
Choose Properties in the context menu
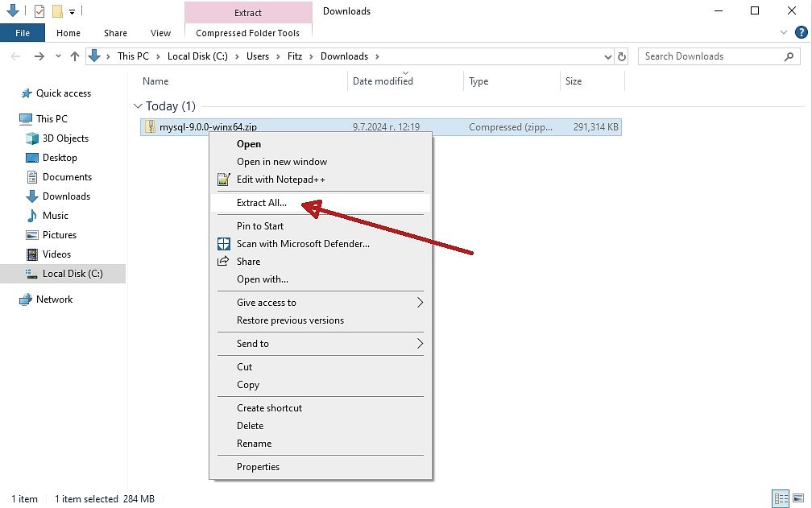pyautogui.click(x=321, y=467)
